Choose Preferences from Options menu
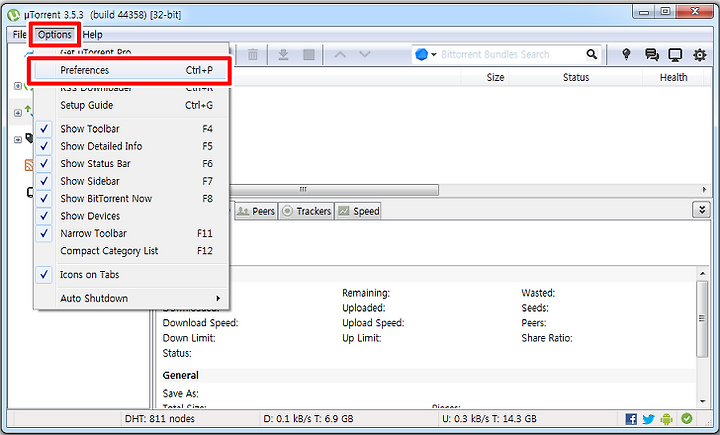720x435 pixels. (x=132, y=70)
